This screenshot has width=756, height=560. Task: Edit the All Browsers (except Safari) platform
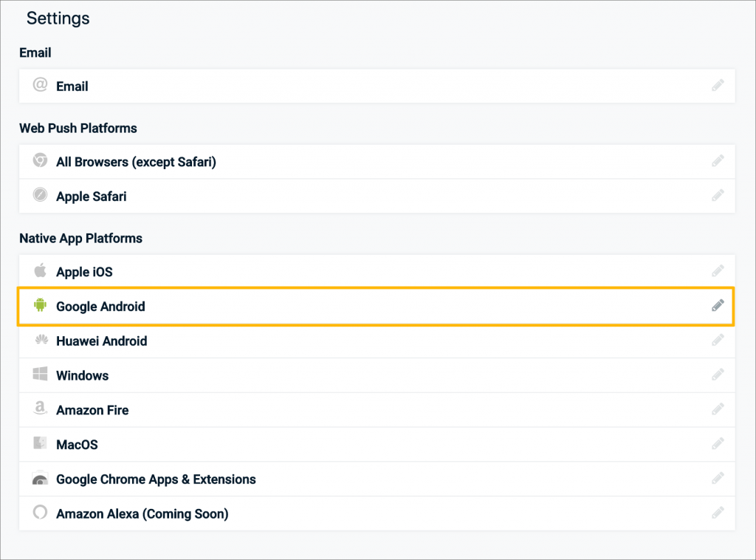pos(718,161)
